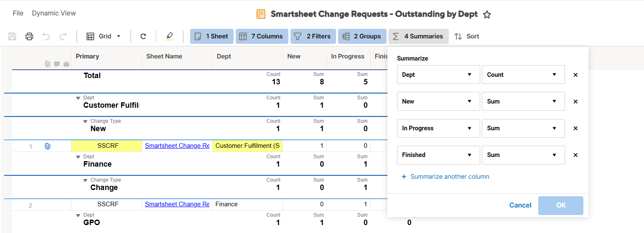Screen dimensions: 644x233
Task: Select the yellow SSCRF cell in row 1
Action: (107, 146)
